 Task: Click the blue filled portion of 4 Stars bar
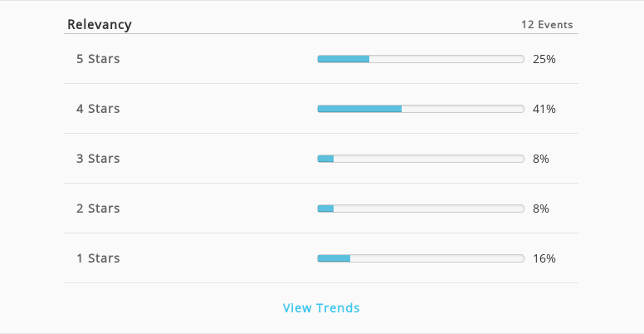(x=359, y=109)
